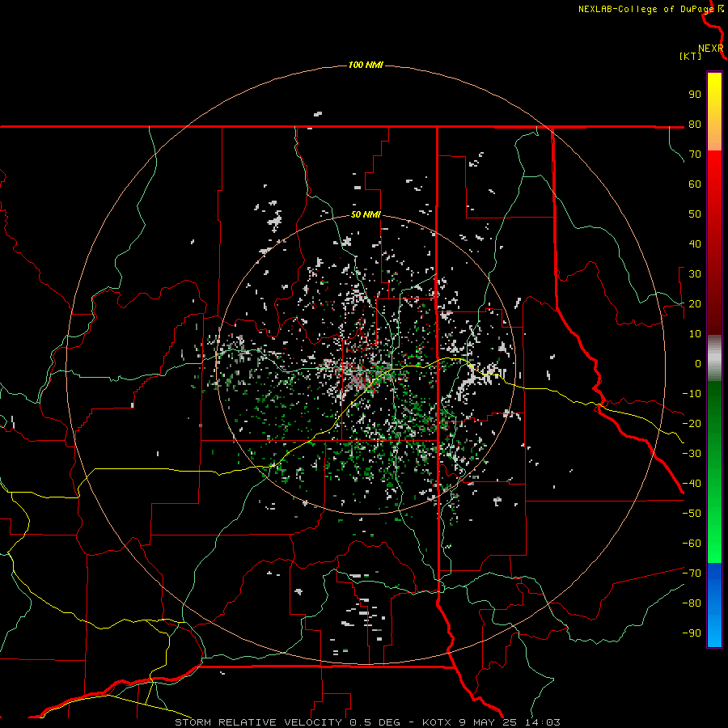Screen dimensions: 728x728
Task: Click the 90 value on velocity color scale
Action: click(695, 95)
